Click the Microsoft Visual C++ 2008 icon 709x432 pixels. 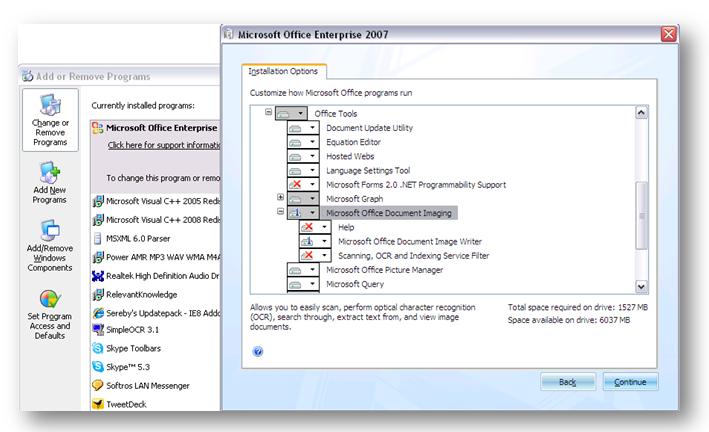(98, 220)
